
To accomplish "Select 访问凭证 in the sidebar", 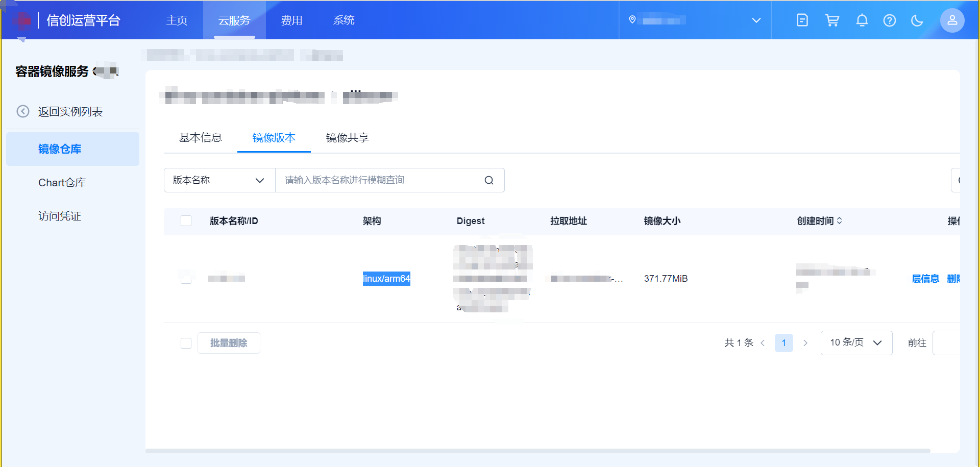I will pos(60,216).
